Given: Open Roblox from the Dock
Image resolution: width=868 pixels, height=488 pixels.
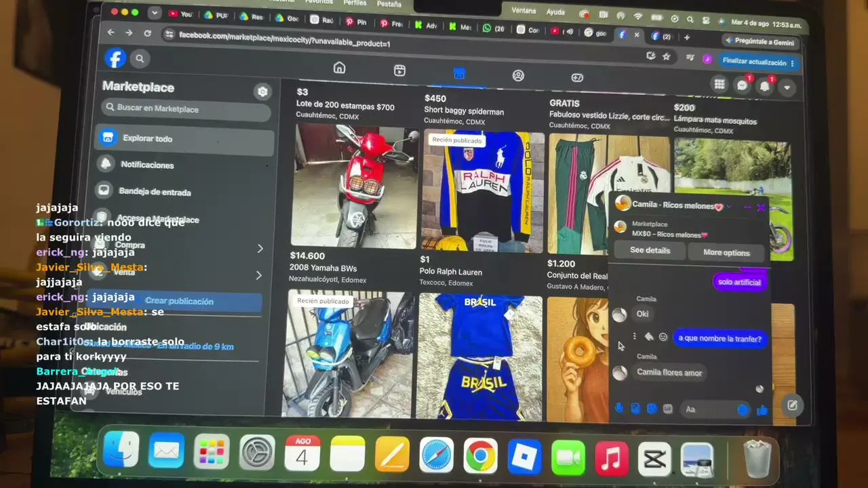Looking at the screenshot, I should click(x=524, y=456).
